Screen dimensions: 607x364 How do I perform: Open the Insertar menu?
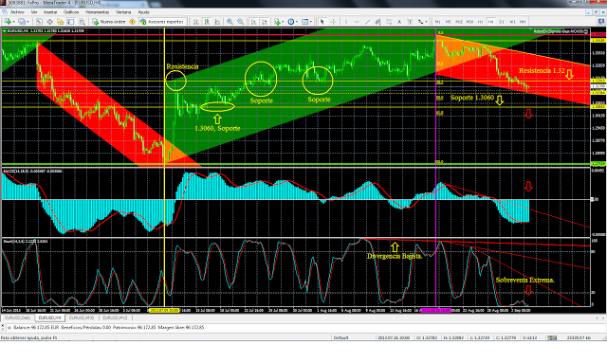pyautogui.click(x=50, y=12)
